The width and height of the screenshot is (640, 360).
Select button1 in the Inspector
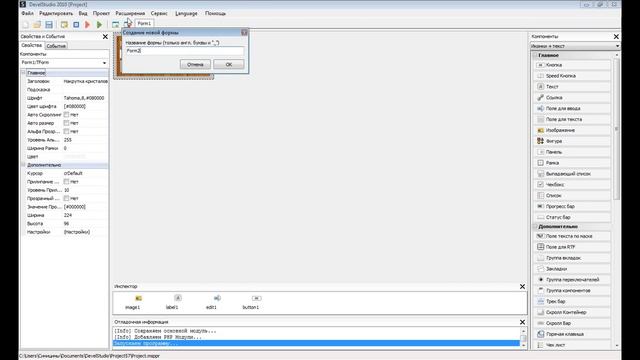(x=251, y=302)
